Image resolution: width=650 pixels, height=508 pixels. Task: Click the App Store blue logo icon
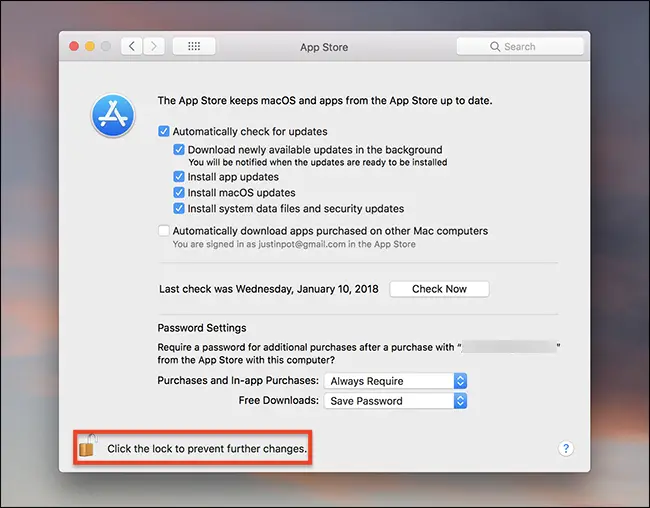click(x=113, y=115)
